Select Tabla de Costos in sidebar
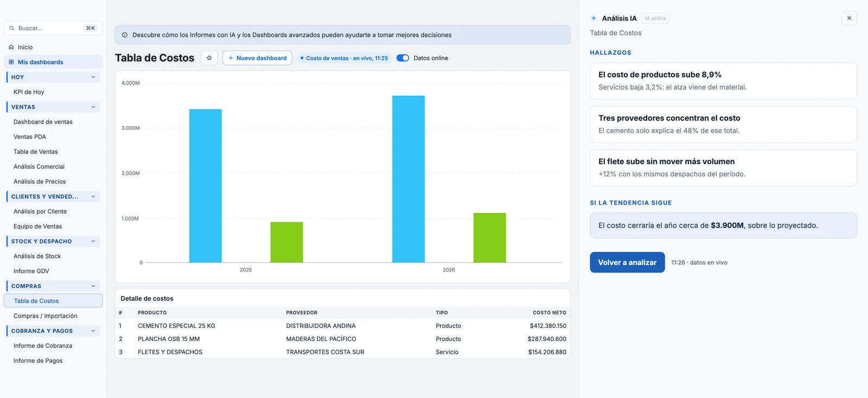This screenshot has height=398, width=868. [53, 301]
